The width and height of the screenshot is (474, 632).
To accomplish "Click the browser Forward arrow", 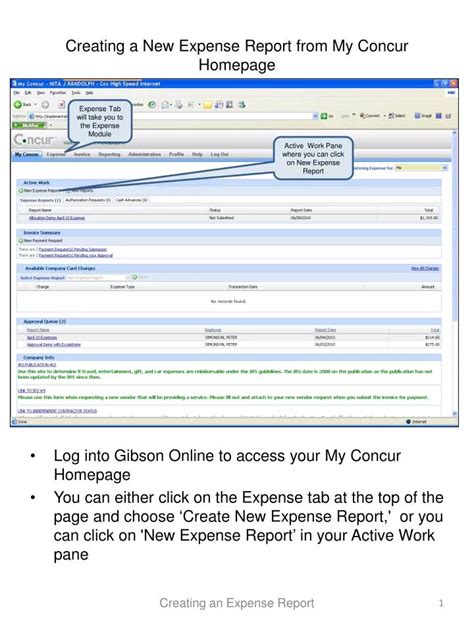I will tap(45, 104).
